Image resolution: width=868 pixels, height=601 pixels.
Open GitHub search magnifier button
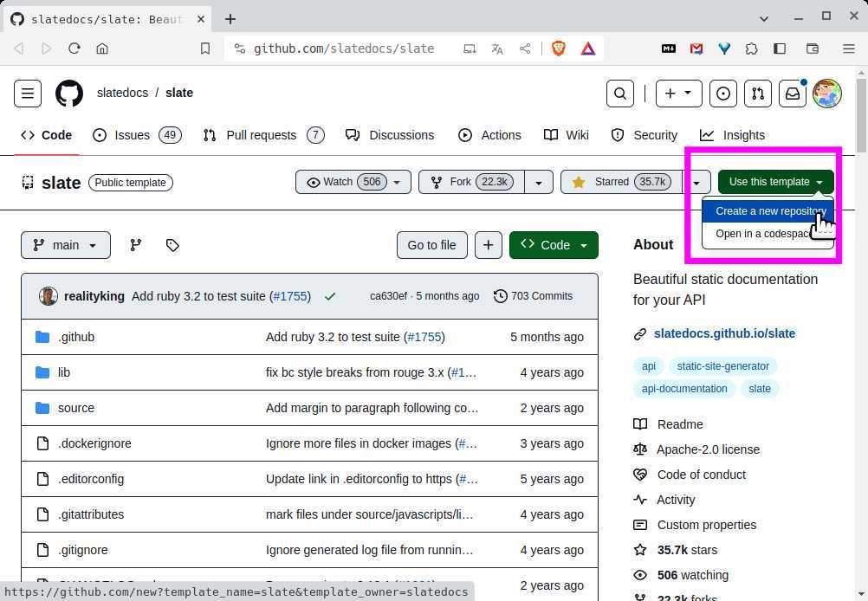click(620, 93)
